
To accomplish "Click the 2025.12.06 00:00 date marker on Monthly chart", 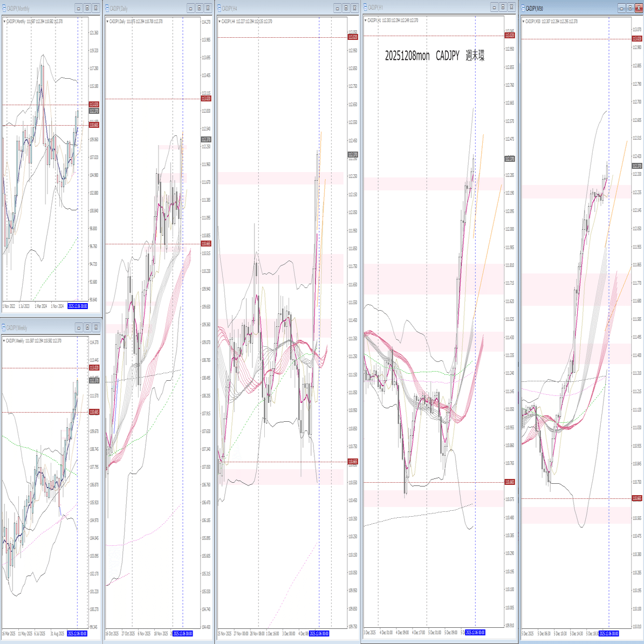I will pos(78,306).
